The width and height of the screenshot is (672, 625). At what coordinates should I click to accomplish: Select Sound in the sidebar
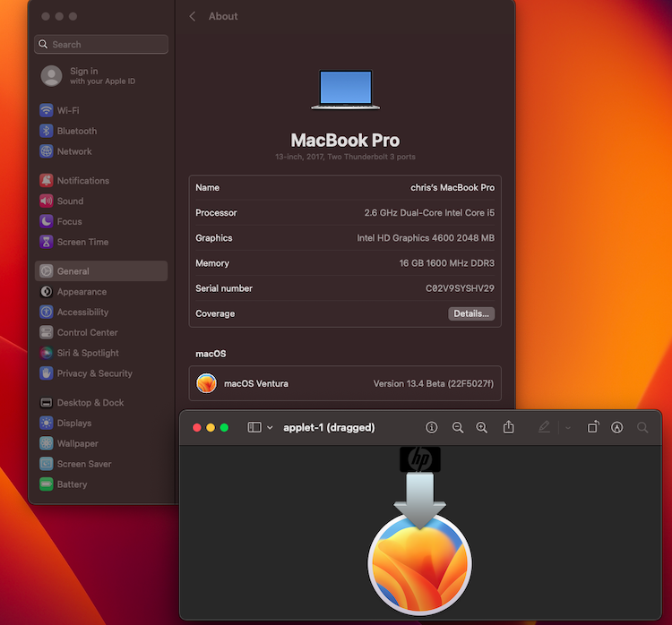101,201
